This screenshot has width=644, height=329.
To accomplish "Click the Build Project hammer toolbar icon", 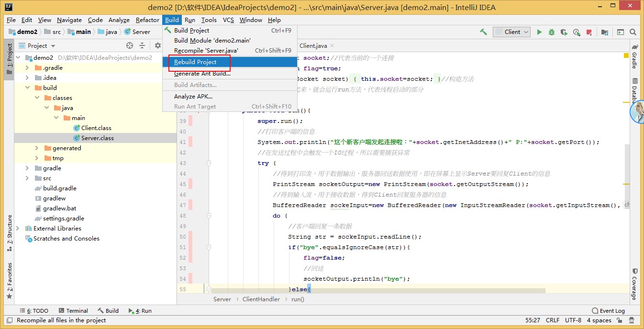I will click(484, 32).
